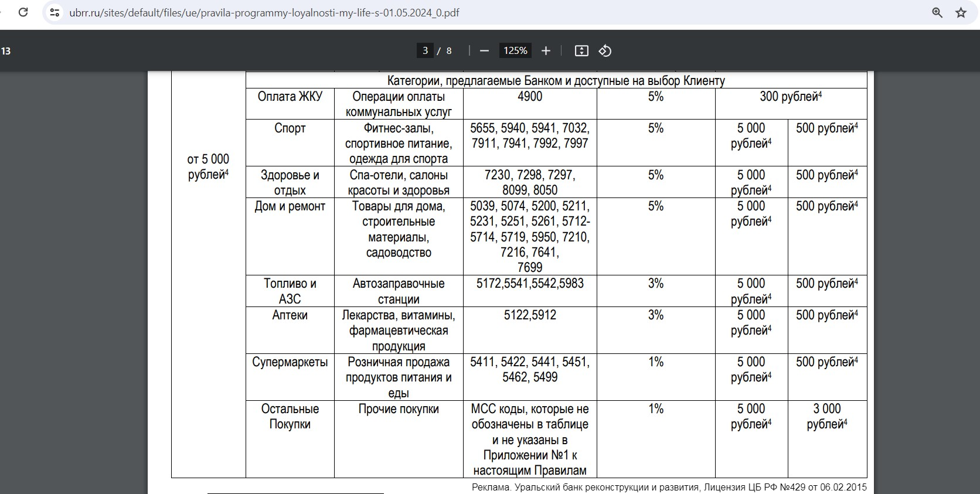Click 'Спа-отели, салоны красоты и здоровья'
The image size is (980, 494).
click(399, 182)
